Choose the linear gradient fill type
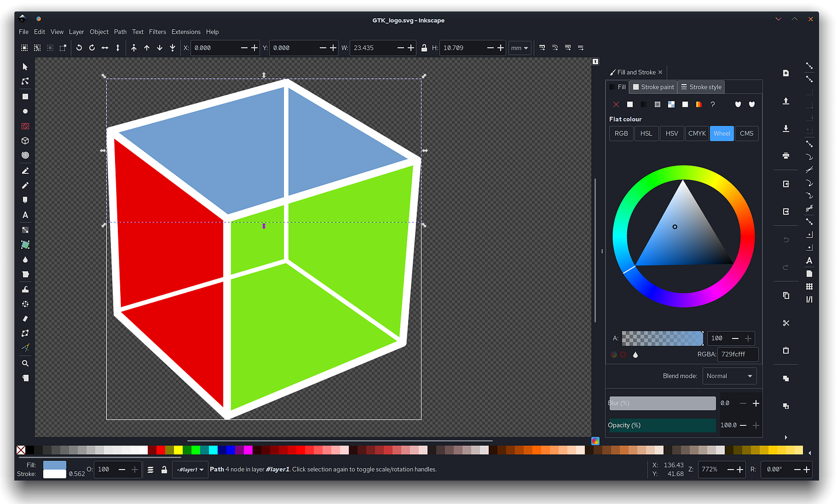Image resolution: width=837 pixels, height=504 pixels. tap(644, 105)
